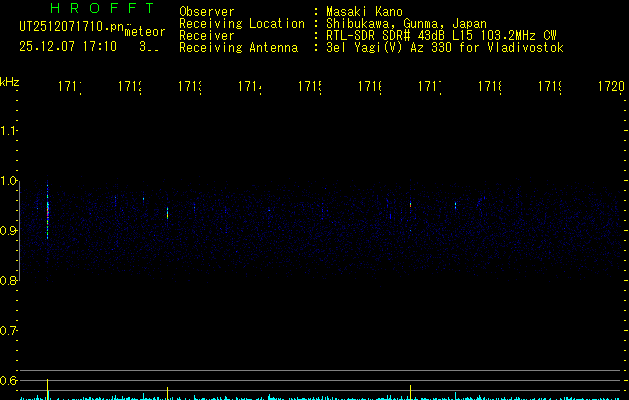This screenshot has height=400, width=629.
Task: Click the 0.8 frequency axis label
Action: pyautogui.click(x=8, y=281)
